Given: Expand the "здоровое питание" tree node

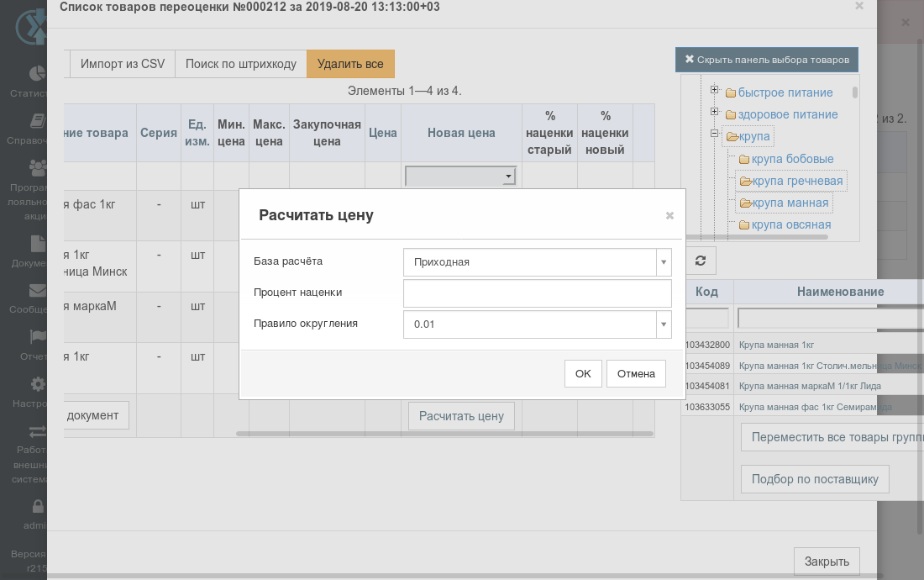Looking at the screenshot, I should pyautogui.click(x=714, y=112).
